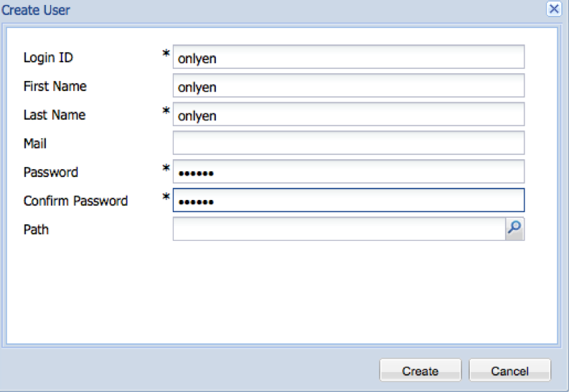
Task: Click the "Last Name" label text
Action: tap(54, 115)
